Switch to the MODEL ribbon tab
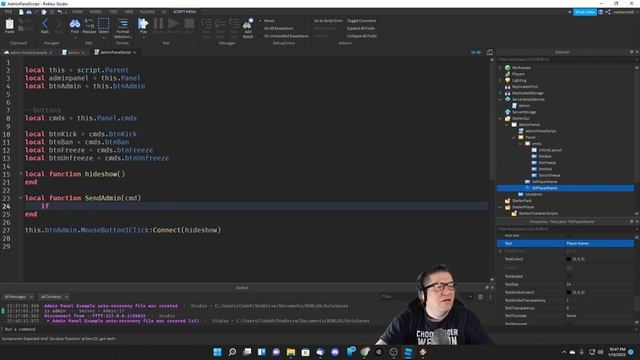This screenshot has height=360, width=640. [x=96, y=12]
